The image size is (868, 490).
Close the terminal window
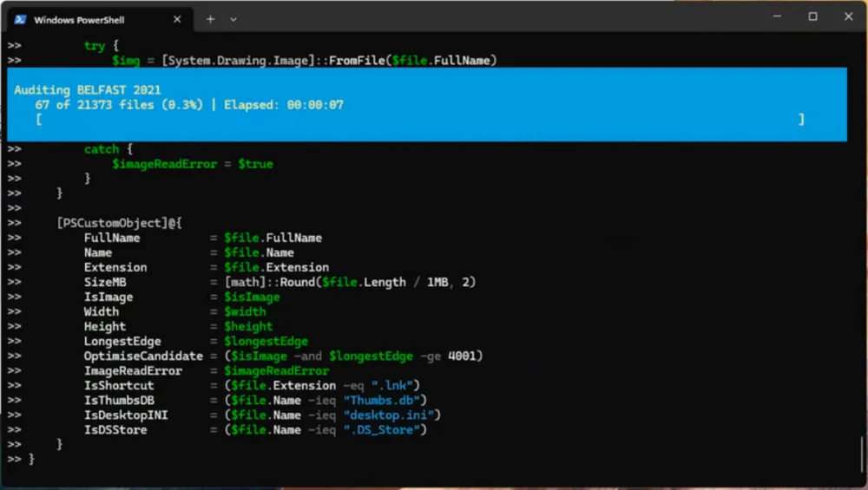coord(848,16)
